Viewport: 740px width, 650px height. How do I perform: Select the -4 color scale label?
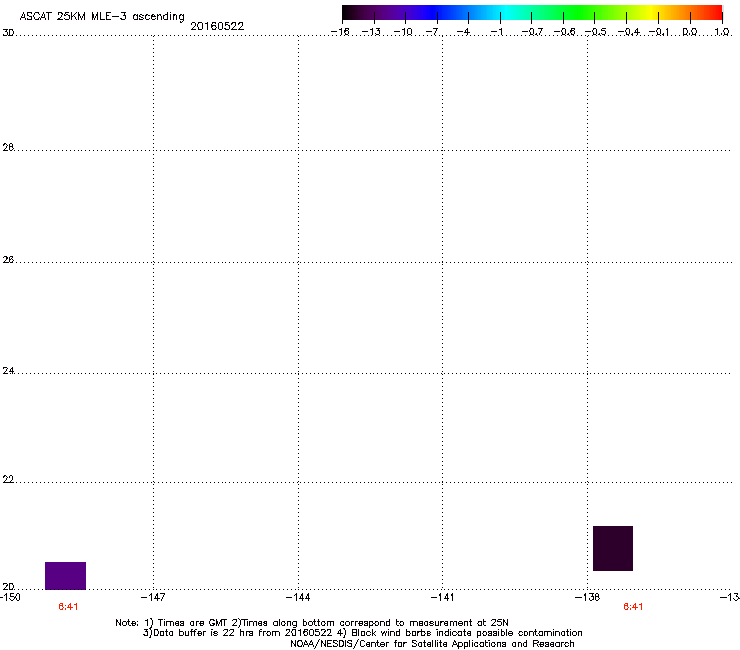coord(464,32)
